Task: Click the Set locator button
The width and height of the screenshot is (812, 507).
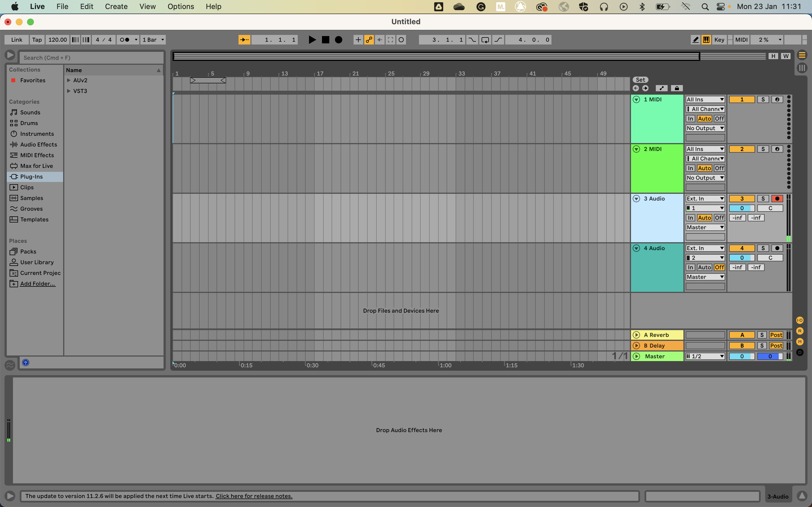Action: pyautogui.click(x=640, y=79)
